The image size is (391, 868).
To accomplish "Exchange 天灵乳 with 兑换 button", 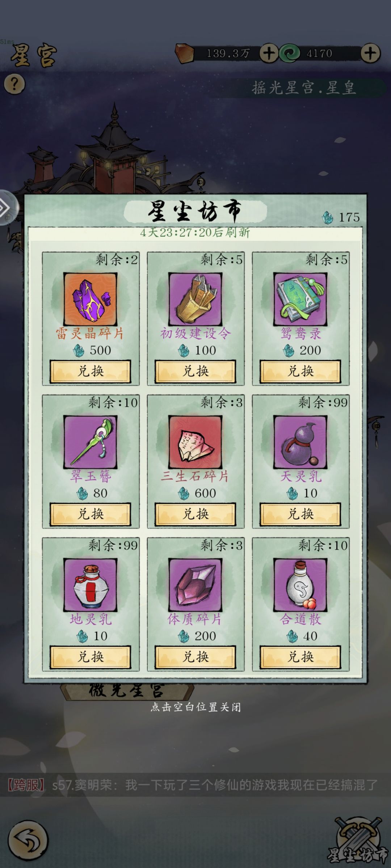I will coord(300,514).
